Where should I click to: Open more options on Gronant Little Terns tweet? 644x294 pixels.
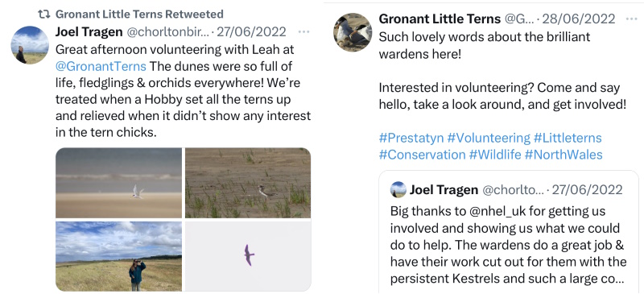631,19
